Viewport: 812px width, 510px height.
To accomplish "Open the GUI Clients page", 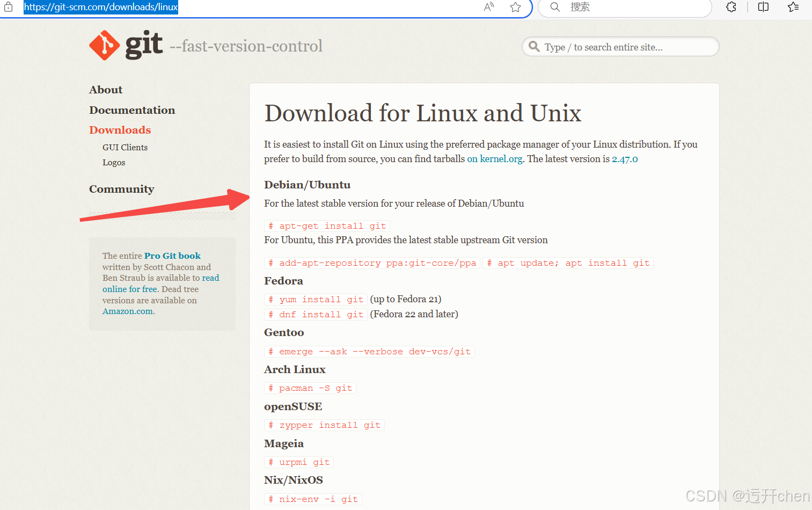I will click(125, 147).
